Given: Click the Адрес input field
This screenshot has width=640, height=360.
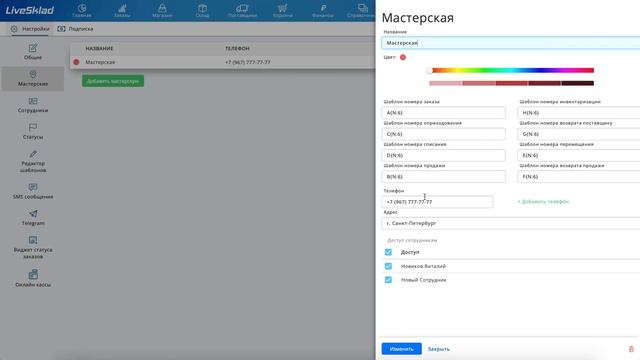Looking at the screenshot, I should 511,223.
